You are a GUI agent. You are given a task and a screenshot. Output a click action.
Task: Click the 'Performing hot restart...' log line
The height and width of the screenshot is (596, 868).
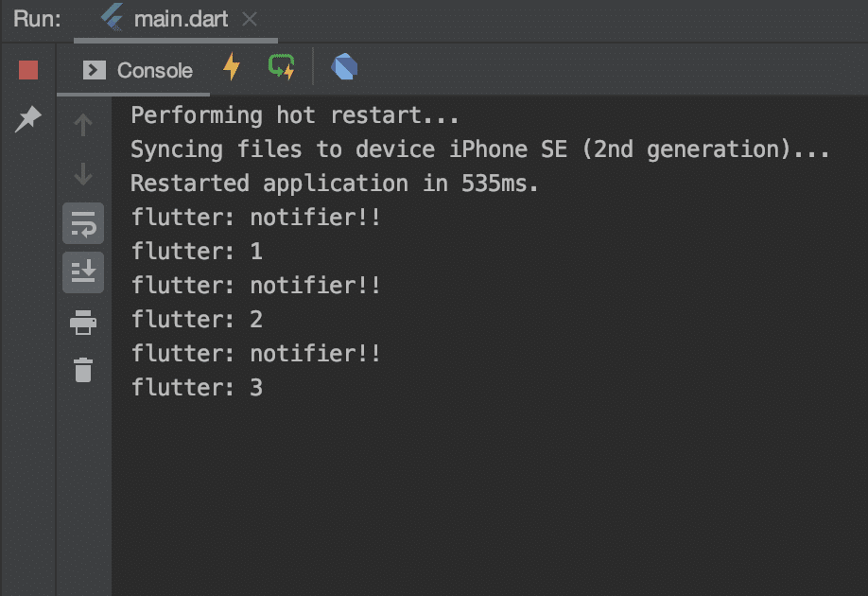[x=294, y=115]
